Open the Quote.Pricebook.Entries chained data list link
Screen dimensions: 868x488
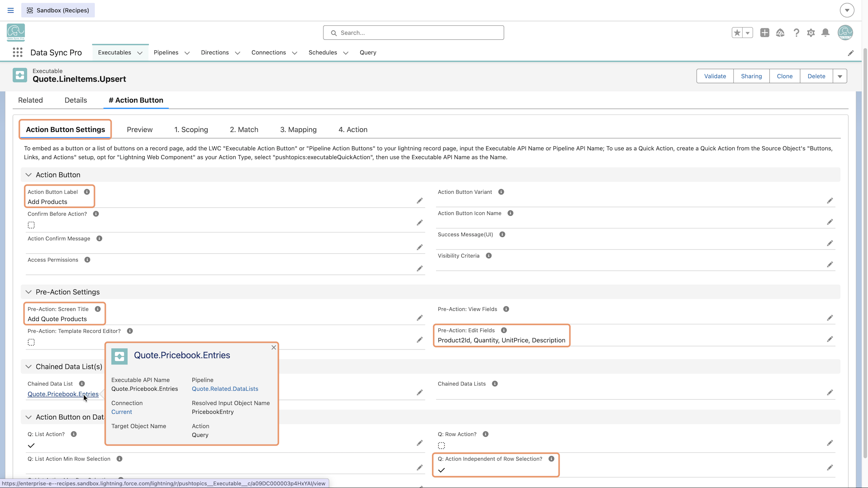63,394
